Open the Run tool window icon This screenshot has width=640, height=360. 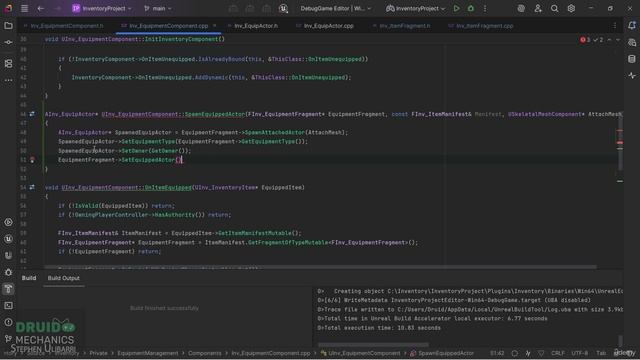(8, 222)
